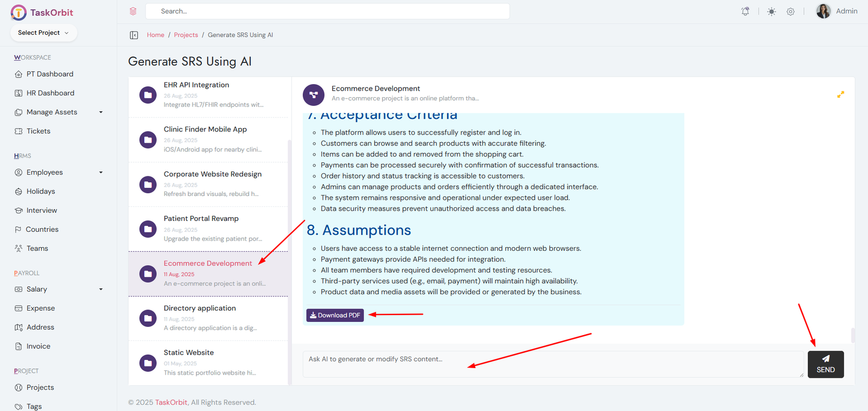Click the notification bell icon
868x411 pixels.
pyautogui.click(x=745, y=11)
